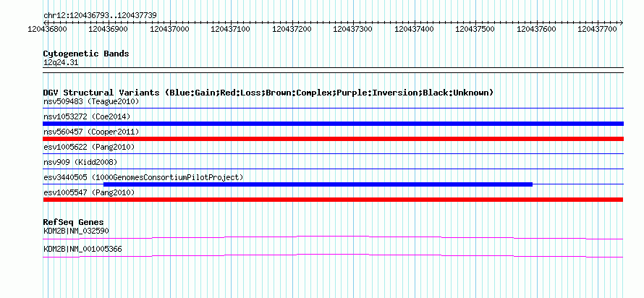644x298 pixels.
Task: Select the Cytogenetic Bands track title
Action: click(86, 54)
